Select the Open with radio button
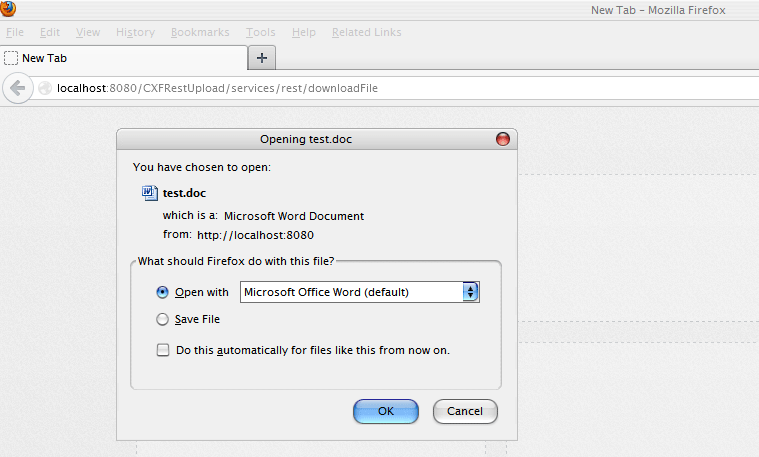 (162, 293)
